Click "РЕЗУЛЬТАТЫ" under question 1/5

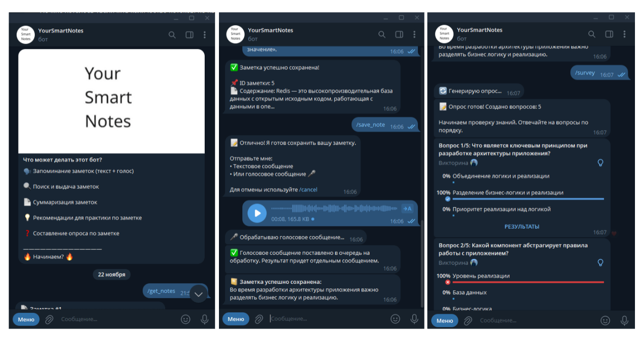click(x=522, y=227)
